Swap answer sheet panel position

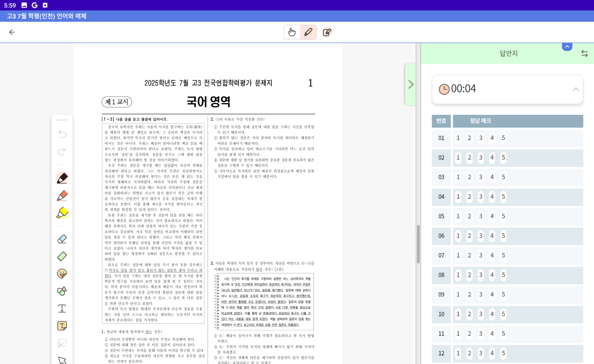[x=584, y=54]
